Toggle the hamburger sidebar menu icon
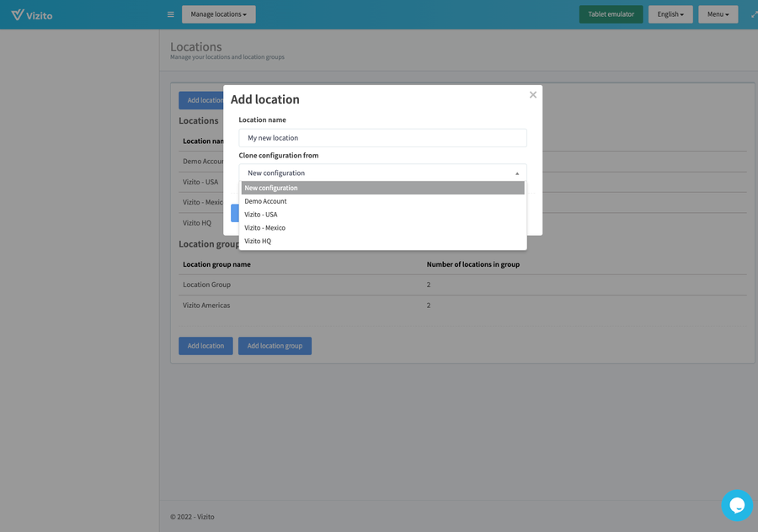Viewport: 758px width, 532px height. tap(170, 14)
